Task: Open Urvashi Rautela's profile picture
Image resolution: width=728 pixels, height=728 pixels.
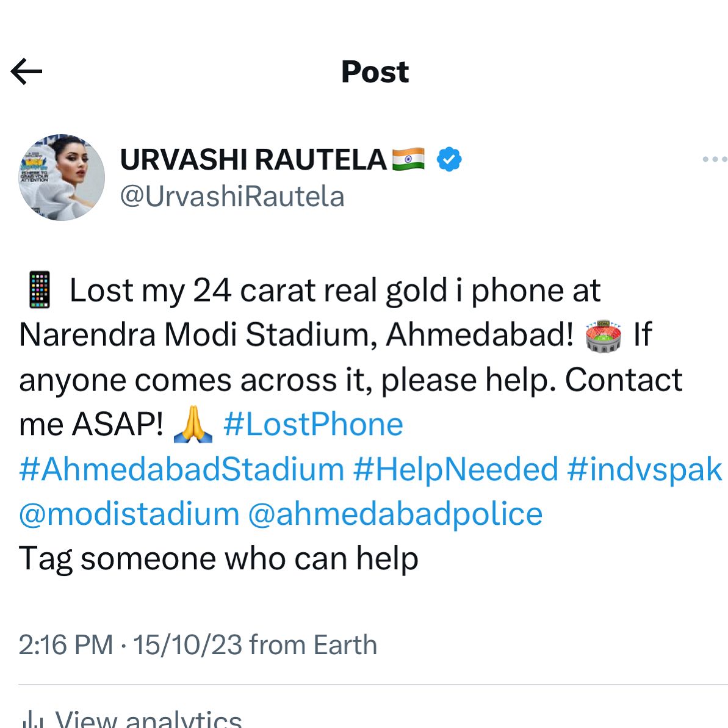Action: tap(61, 177)
